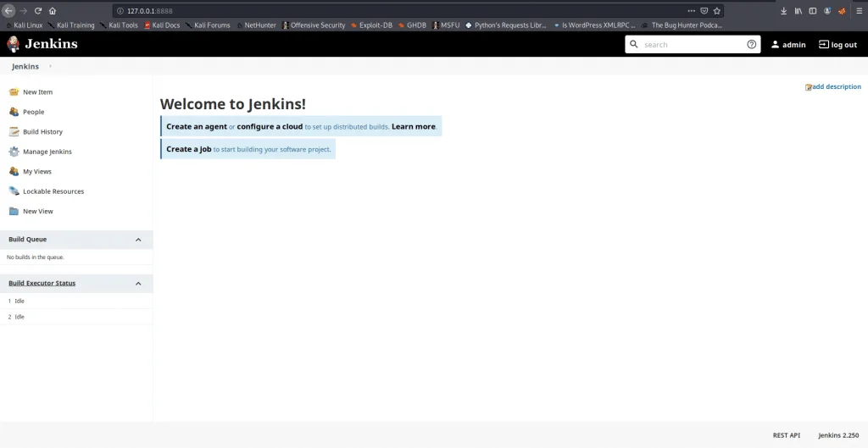This screenshot has height=448, width=868.
Task: Click the Build History notepad icon
Action: [14, 131]
